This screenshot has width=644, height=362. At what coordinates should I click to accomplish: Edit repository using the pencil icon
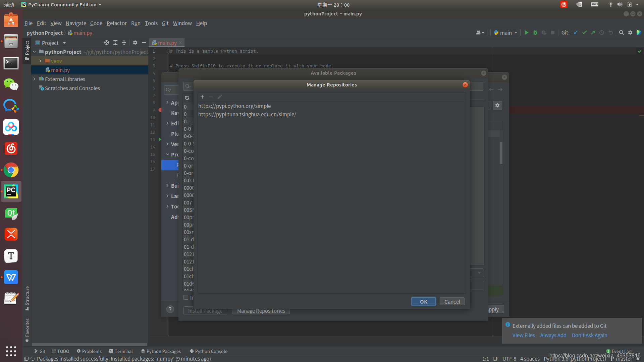pos(220,97)
